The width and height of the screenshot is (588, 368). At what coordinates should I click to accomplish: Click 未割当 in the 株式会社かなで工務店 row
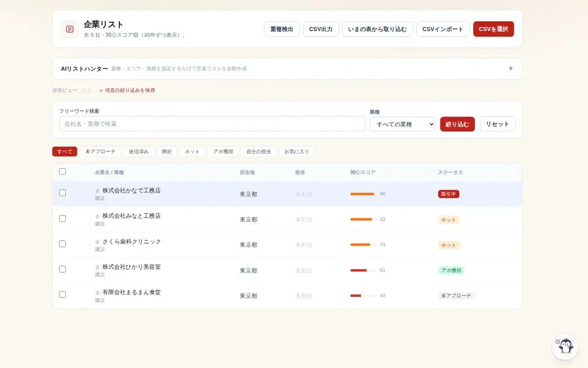303,194
